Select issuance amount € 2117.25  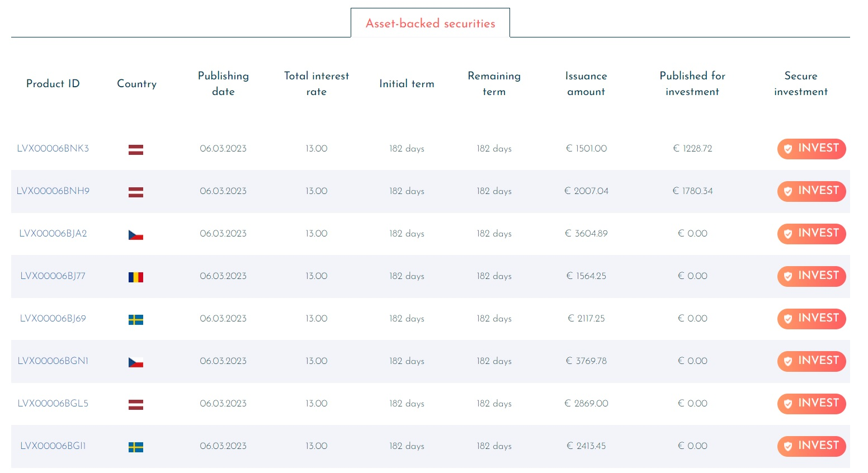click(x=586, y=319)
